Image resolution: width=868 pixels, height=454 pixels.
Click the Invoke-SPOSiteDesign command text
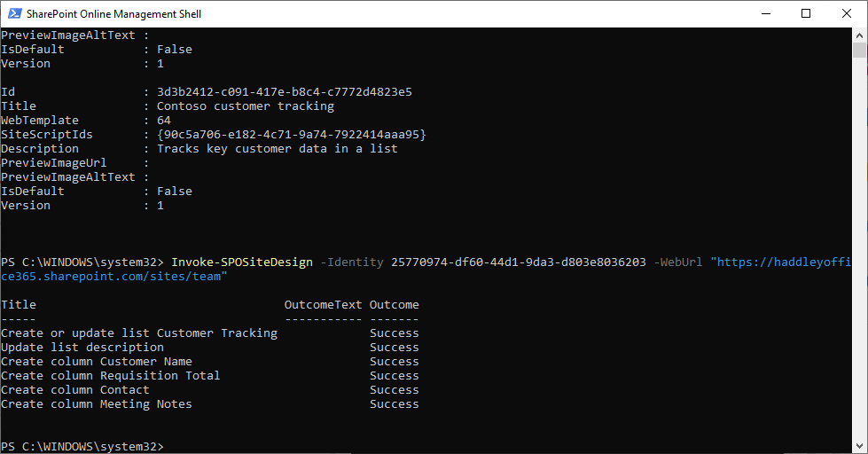[241, 262]
